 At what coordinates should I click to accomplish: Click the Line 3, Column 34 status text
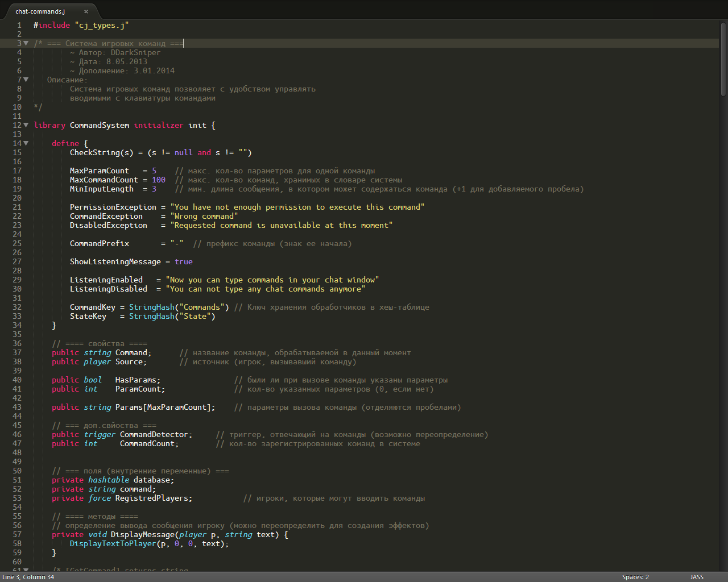tap(28, 577)
